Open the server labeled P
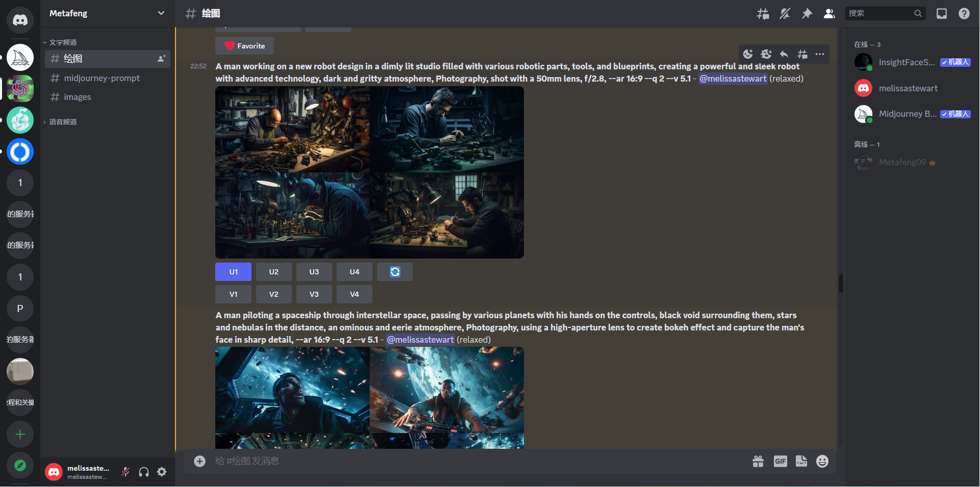The height and width of the screenshot is (487, 980). pos(20,309)
